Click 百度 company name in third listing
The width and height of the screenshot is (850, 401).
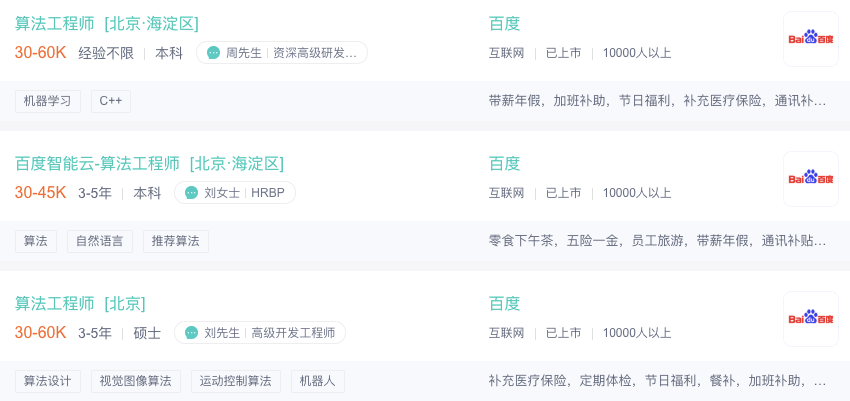(x=504, y=303)
